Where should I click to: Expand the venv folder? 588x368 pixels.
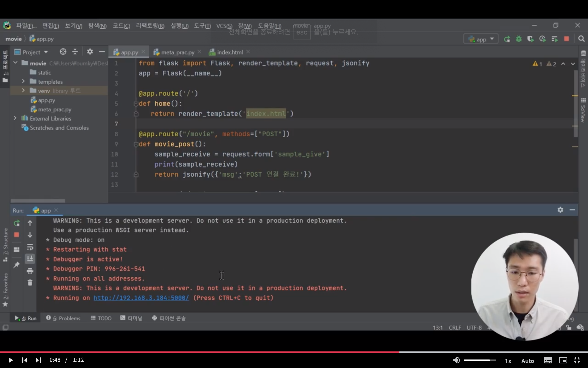pyautogui.click(x=23, y=90)
